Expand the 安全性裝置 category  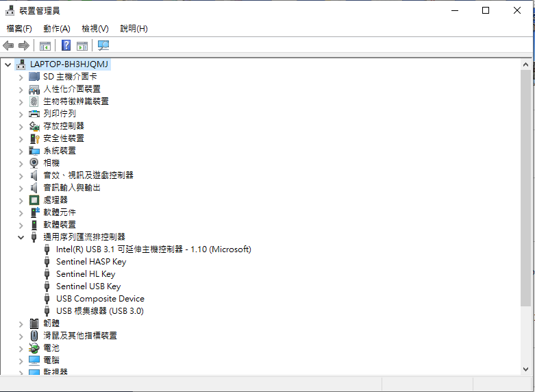pyautogui.click(x=21, y=139)
